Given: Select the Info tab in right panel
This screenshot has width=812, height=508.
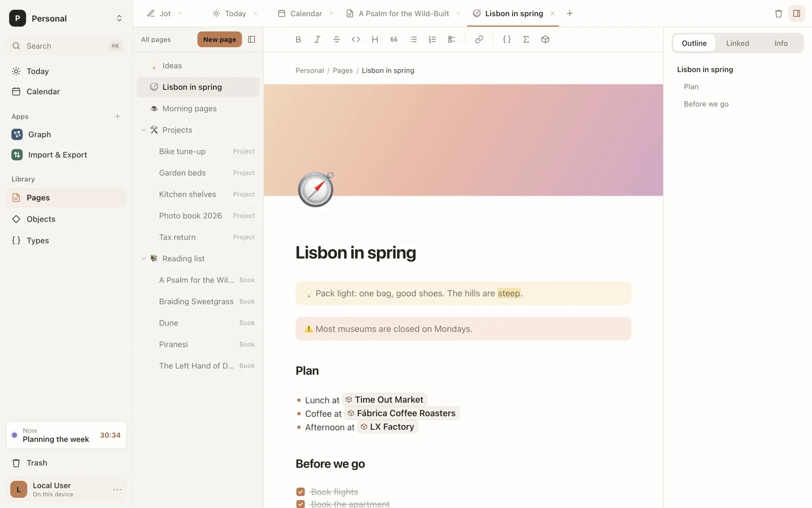Looking at the screenshot, I should (781, 43).
